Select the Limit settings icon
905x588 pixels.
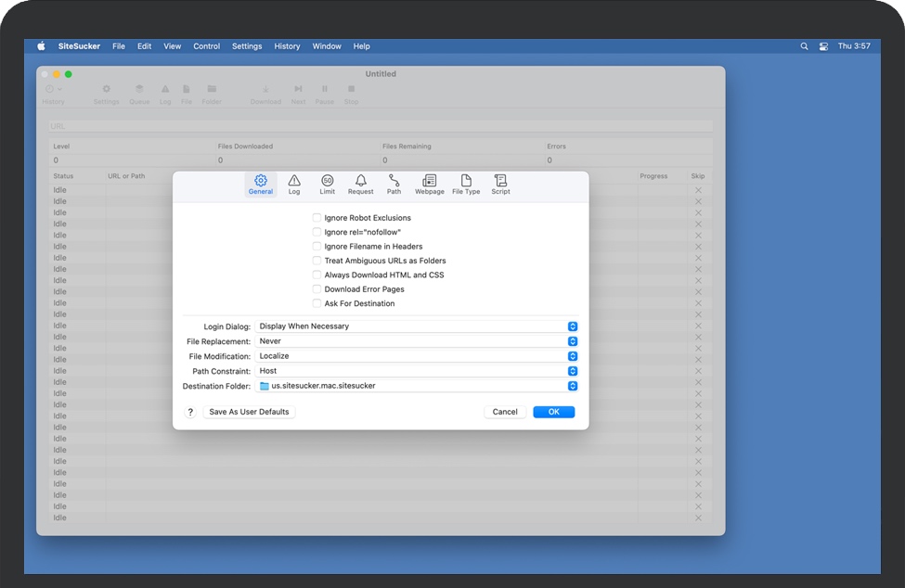pos(327,184)
